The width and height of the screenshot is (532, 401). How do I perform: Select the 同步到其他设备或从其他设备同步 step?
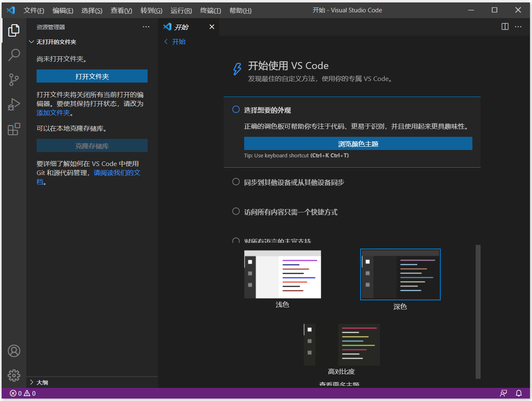(x=294, y=182)
